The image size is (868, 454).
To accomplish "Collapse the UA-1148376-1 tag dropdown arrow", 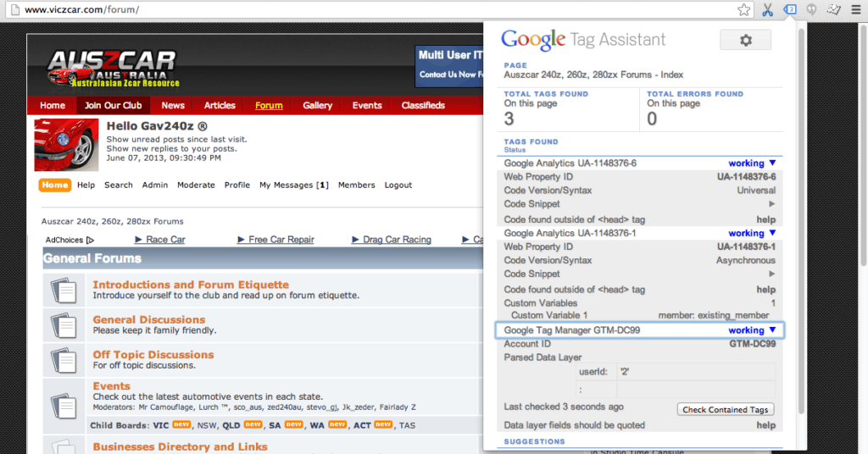I will 773,233.
